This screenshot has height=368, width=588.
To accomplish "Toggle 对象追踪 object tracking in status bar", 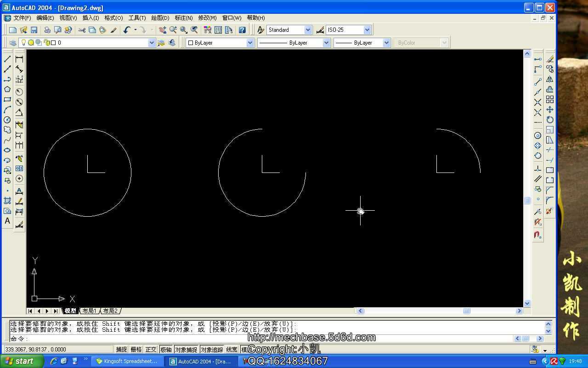I will click(x=212, y=350).
